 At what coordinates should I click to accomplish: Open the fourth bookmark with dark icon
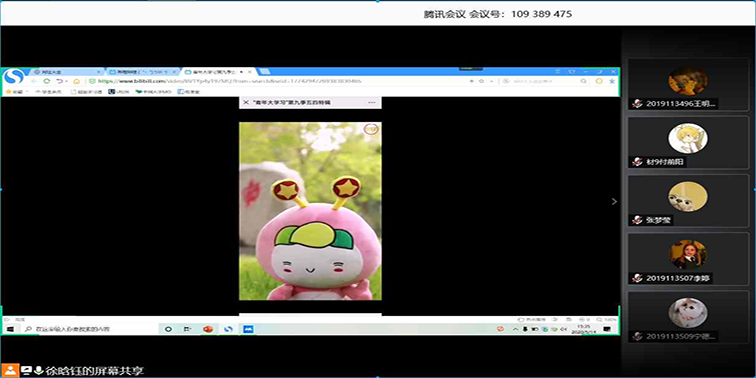tap(119, 92)
